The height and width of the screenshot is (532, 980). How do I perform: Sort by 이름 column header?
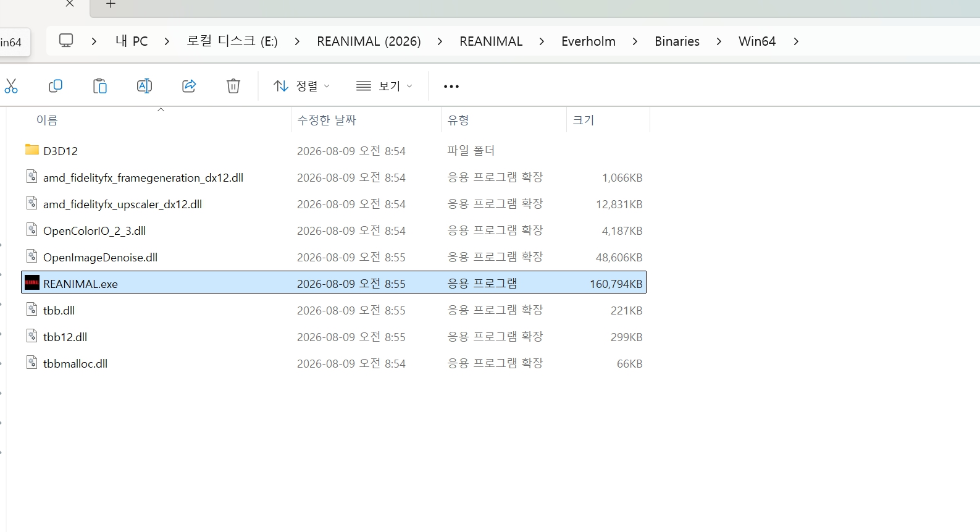click(47, 120)
